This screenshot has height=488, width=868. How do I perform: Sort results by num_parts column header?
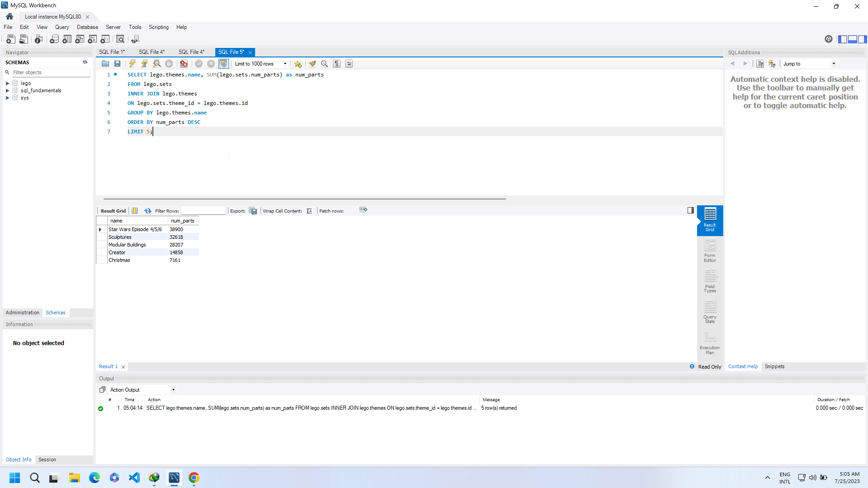click(x=183, y=221)
